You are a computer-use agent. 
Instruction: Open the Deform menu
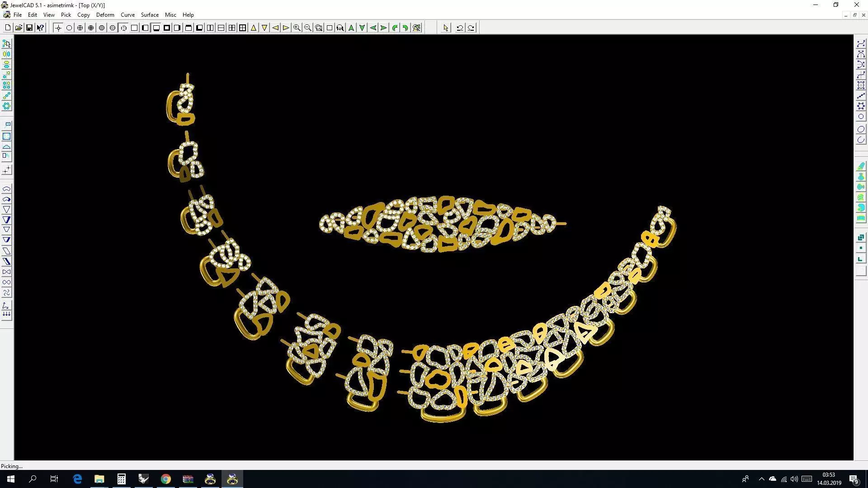click(x=105, y=15)
